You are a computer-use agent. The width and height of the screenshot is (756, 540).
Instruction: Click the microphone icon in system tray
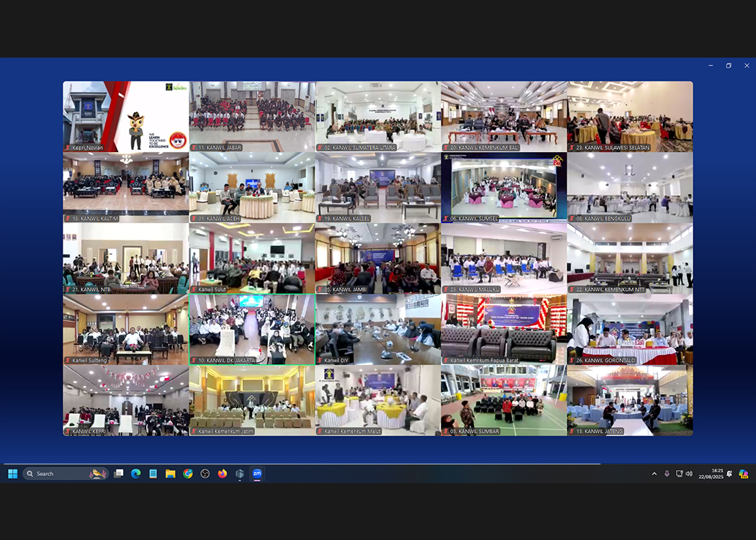coord(667,474)
